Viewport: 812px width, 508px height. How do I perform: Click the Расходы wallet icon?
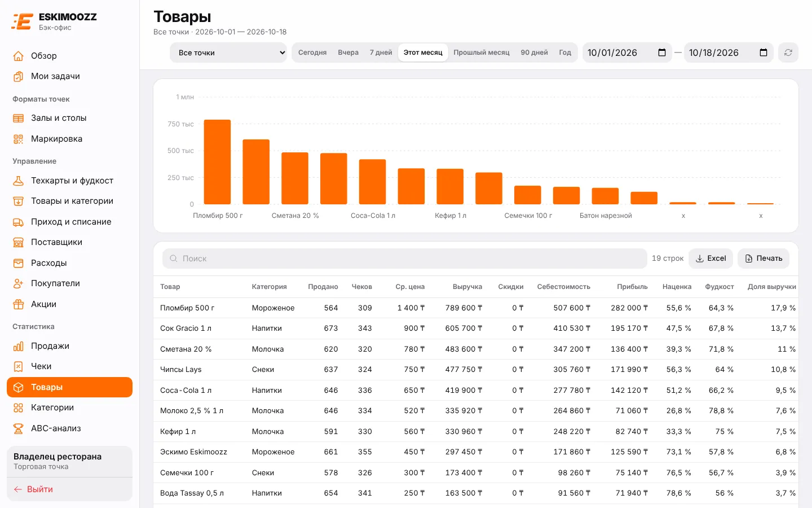(19, 263)
